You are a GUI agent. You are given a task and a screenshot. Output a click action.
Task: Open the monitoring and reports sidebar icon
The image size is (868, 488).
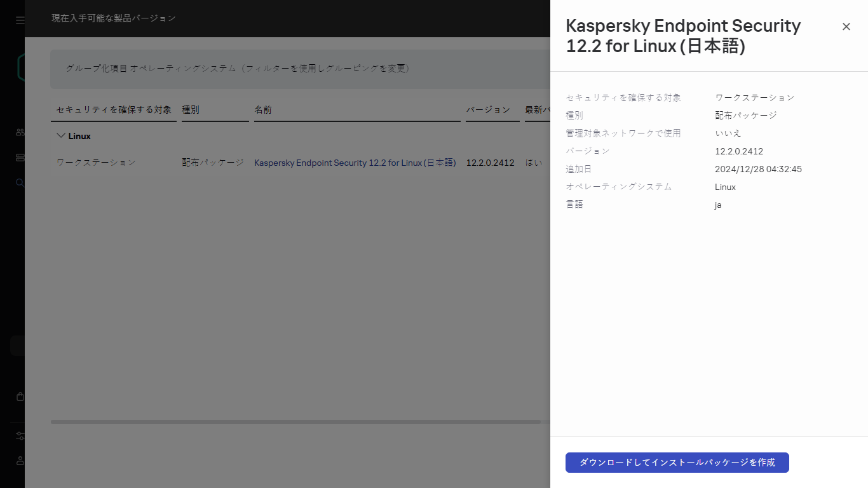point(20,157)
